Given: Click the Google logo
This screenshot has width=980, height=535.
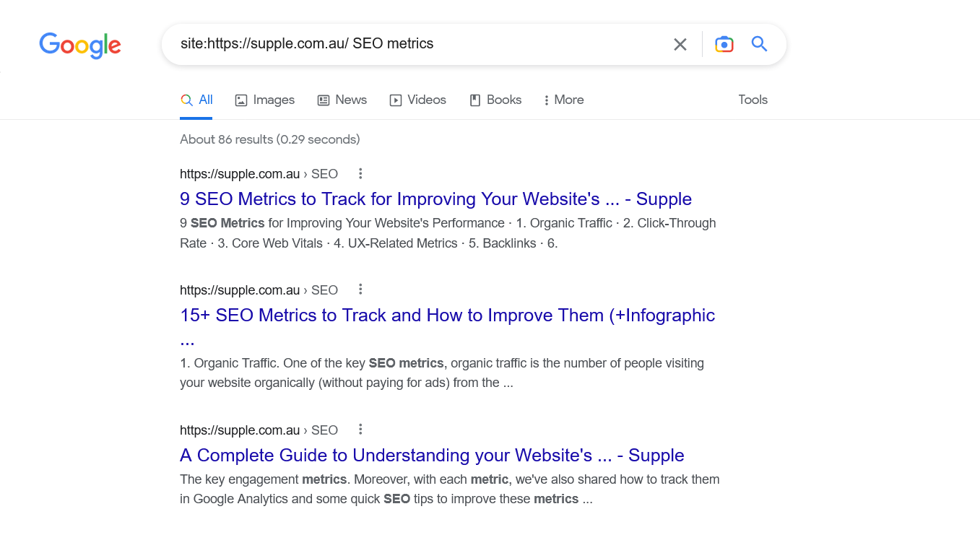Looking at the screenshot, I should [80, 45].
